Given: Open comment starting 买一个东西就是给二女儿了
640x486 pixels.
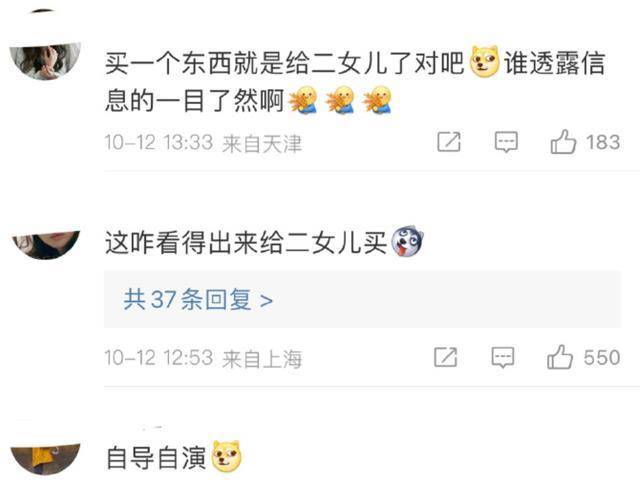Looking at the screenshot, I should [x=354, y=81].
